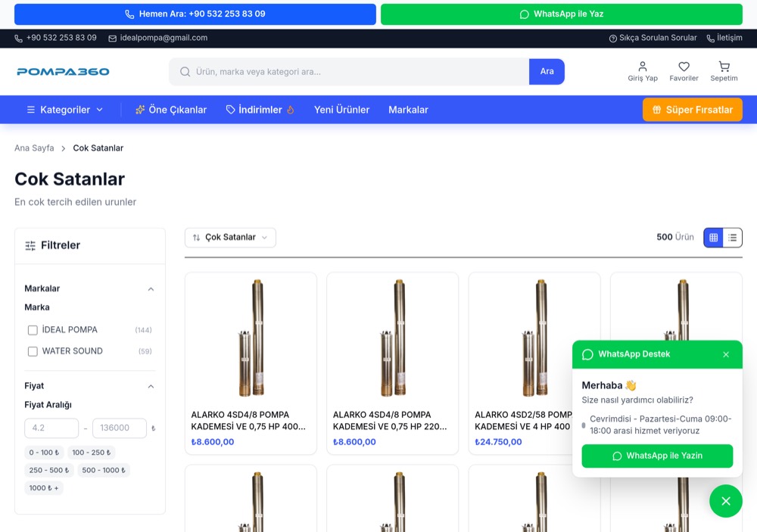Select the 0 - 100 ₺ price range chip
The image size is (757, 532).
44,453
